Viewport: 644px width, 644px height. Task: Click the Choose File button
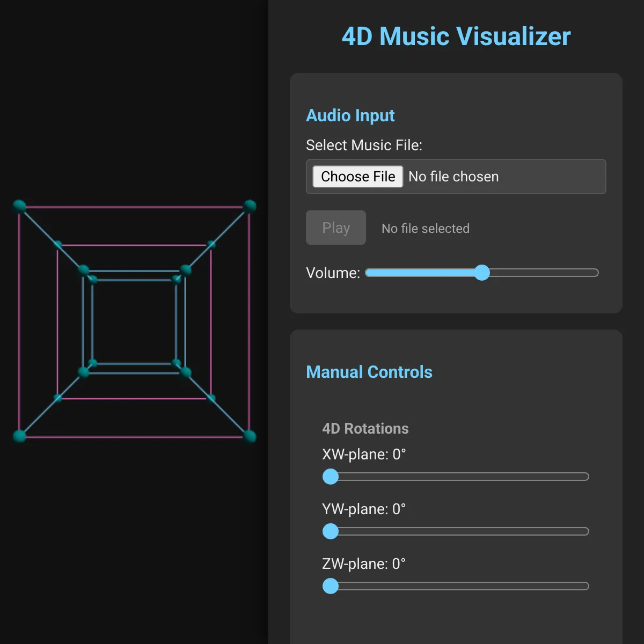[357, 177]
